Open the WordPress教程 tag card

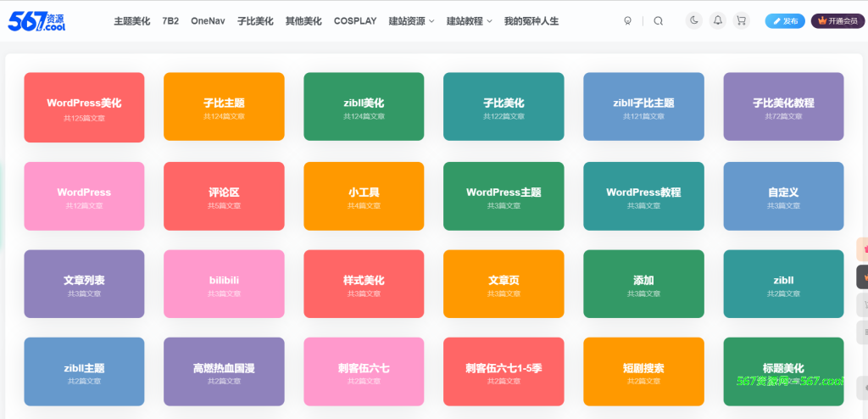[x=644, y=196]
